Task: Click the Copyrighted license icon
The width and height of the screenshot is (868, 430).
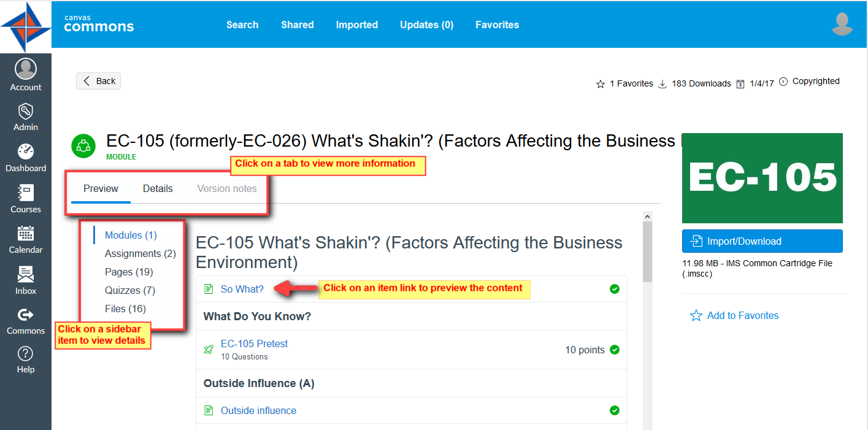Action: tap(783, 82)
